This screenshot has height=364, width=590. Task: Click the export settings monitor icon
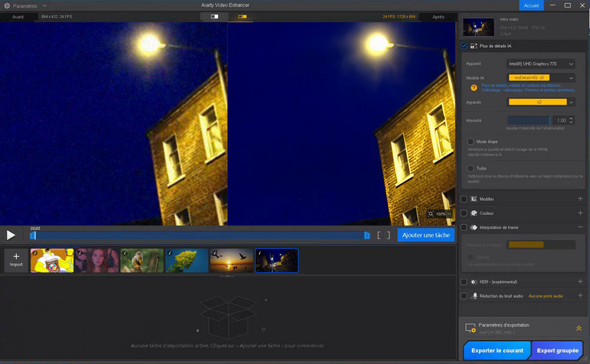[471, 328]
